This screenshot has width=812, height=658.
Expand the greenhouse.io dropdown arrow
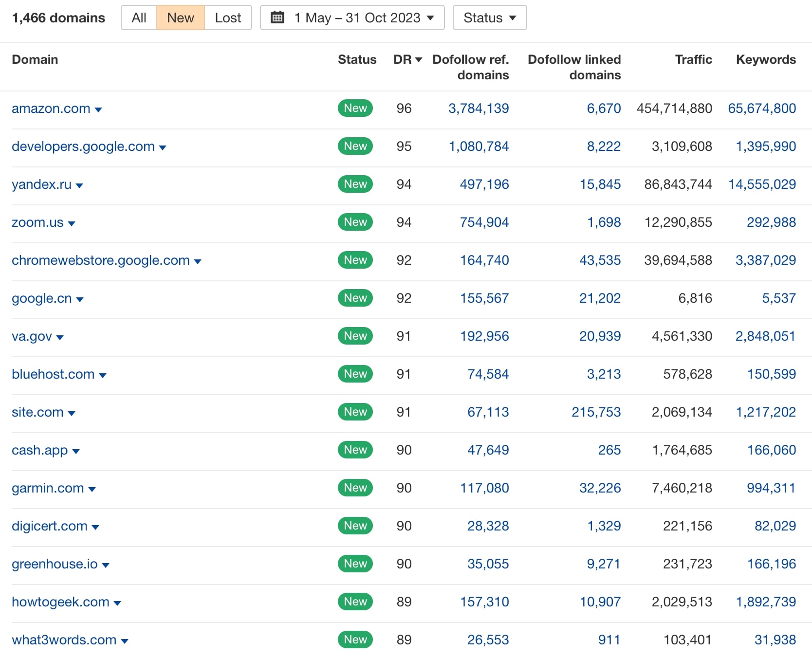pyautogui.click(x=106, y=566)
